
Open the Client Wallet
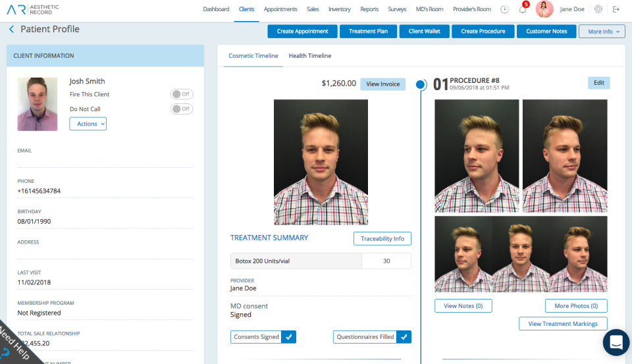[424, 32]
